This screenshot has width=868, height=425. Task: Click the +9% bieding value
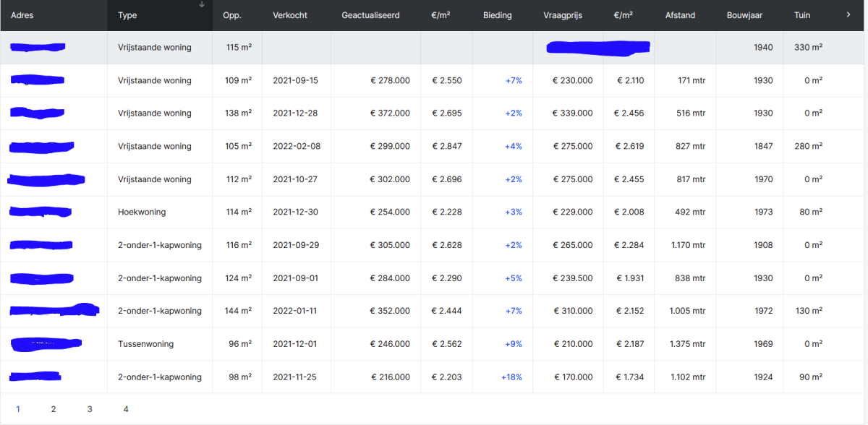coord(513,344)
